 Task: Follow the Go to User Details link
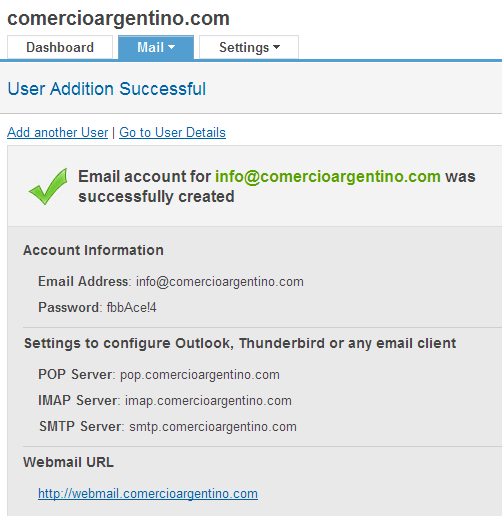tap(172, 133)
